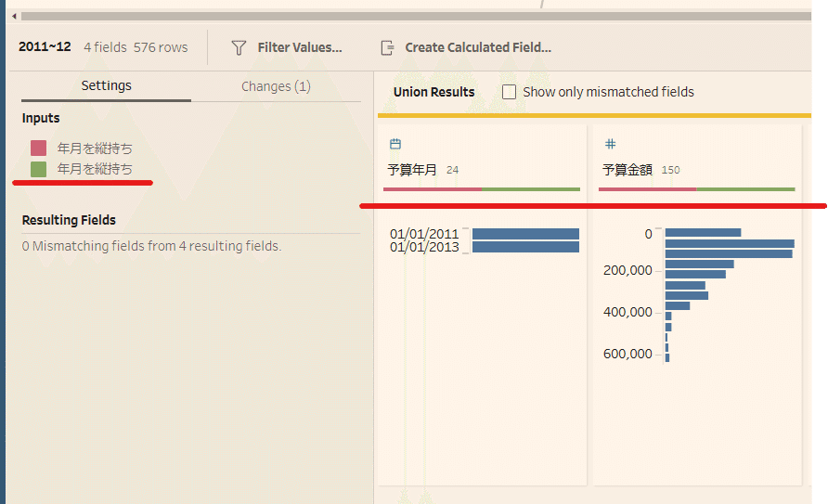Click the Create Calculated Field icon

387,48
